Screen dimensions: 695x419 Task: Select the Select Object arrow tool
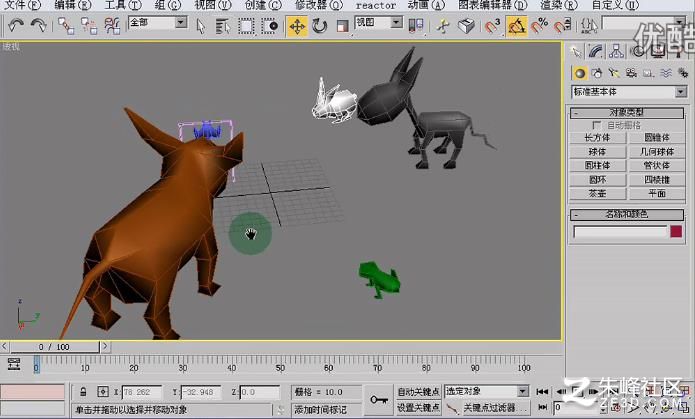[200, 27]
